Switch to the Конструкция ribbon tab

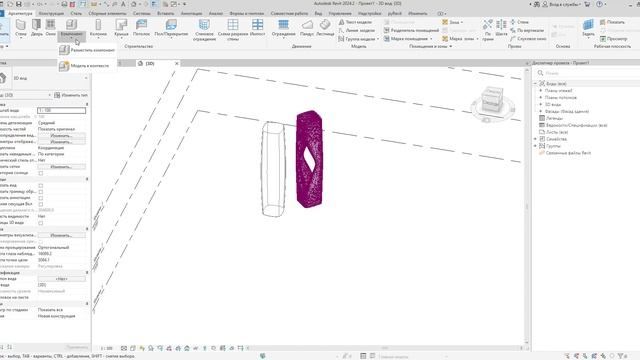51,13
